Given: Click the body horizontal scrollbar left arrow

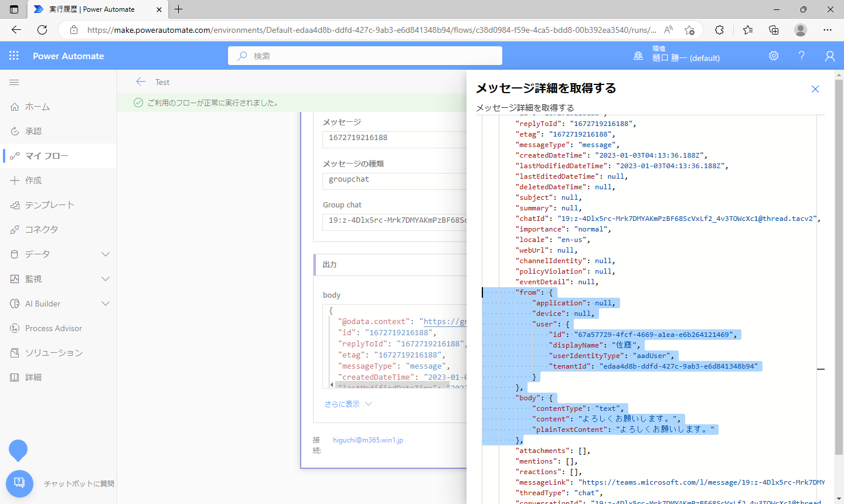Looking at the screenshot, I should coord(332,385).
